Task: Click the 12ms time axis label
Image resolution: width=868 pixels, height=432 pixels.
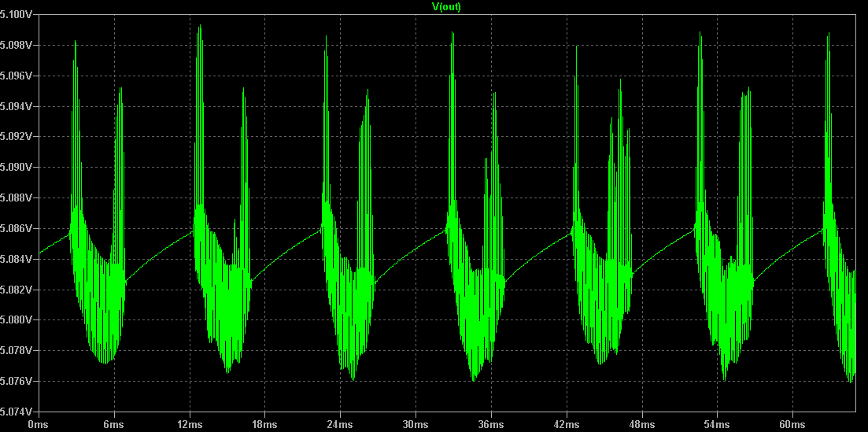Action: 190,425
